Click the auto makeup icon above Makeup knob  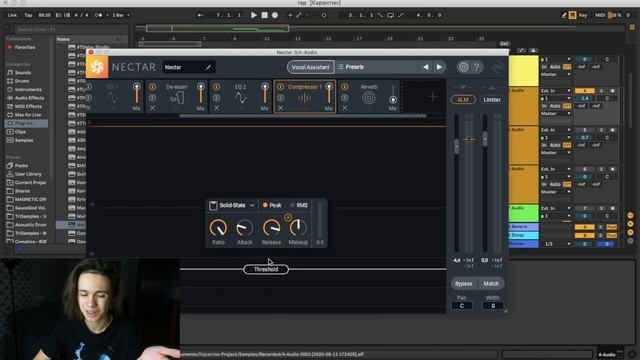288,218
